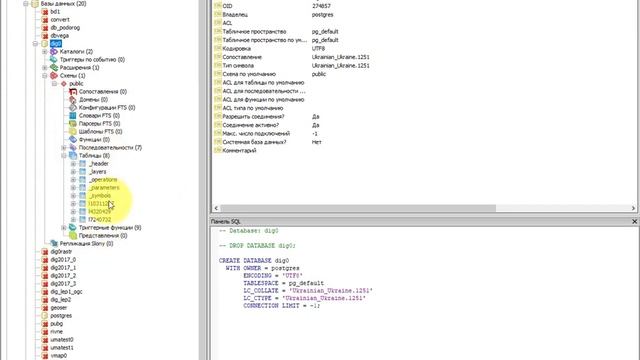Click the Парсеры FTS icon
The width and height of the screenshot is (640, 360).
[x=73, y=124]
